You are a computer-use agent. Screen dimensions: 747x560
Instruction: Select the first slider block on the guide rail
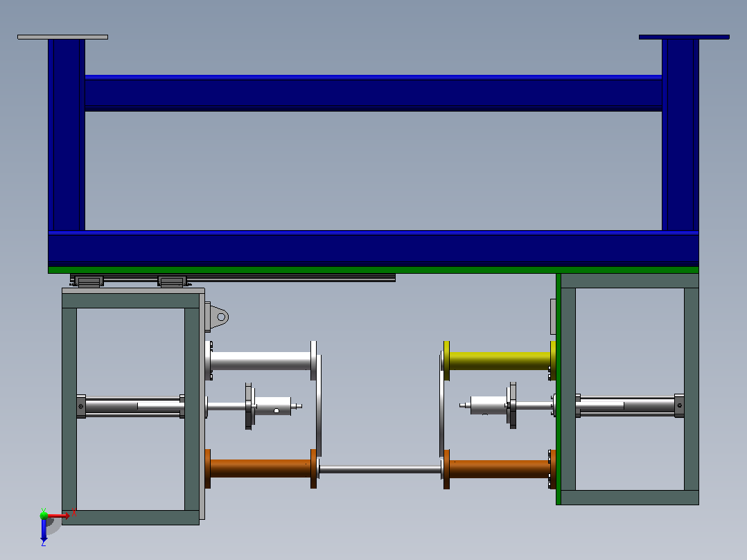(x=89, y=281)
